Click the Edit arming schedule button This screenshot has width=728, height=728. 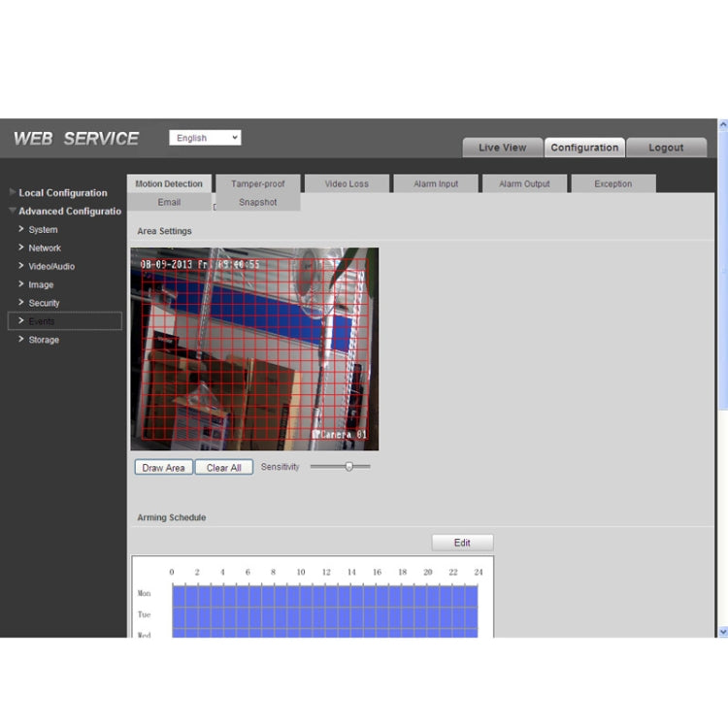(x=462, y=543)
